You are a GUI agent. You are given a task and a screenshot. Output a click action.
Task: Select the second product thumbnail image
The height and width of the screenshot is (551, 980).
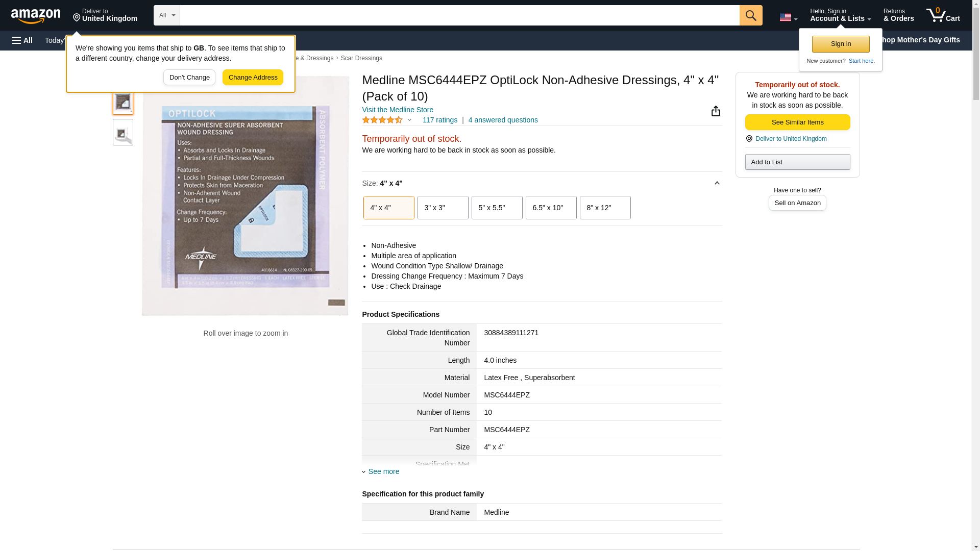[122, 133]
